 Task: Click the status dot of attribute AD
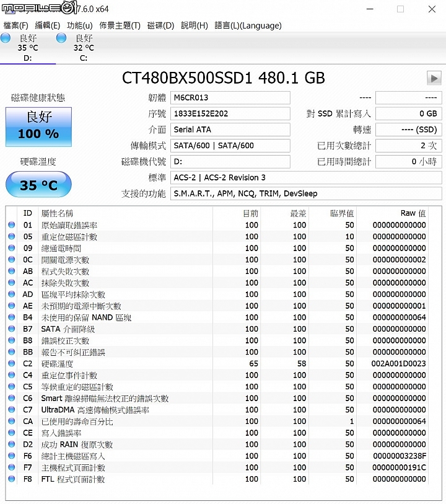click(x=12, y=294)
